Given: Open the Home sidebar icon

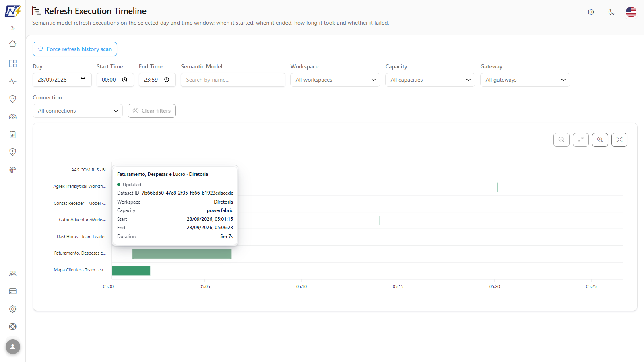Looking at the screenshot, I should (x=13, y=43).
